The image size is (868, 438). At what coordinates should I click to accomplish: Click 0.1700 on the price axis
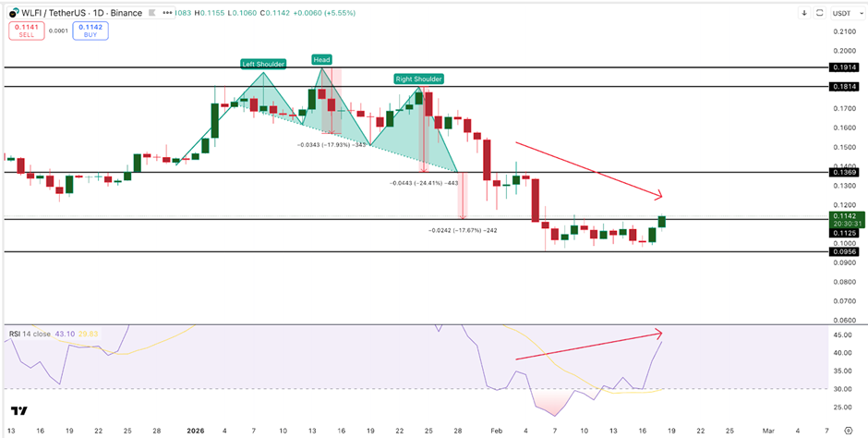844,108
